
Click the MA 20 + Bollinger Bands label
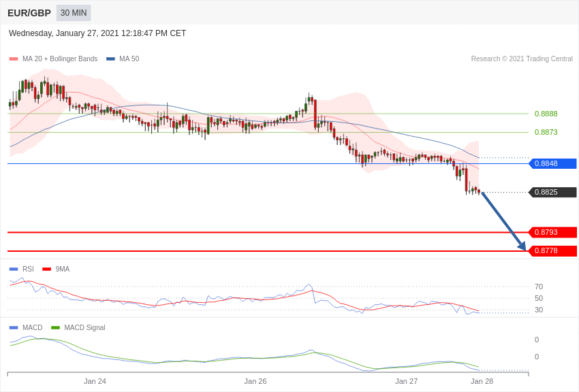pos(60,59)
